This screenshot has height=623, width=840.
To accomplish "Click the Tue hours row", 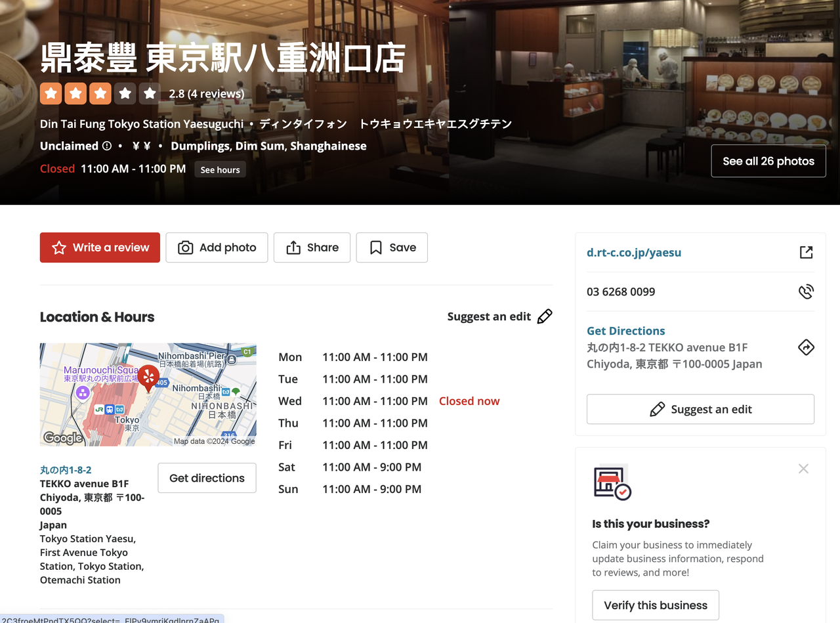I will click(353, 379).
